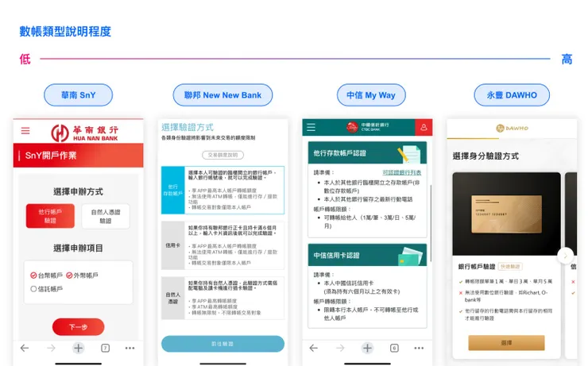
Task: Go back in the Hua Nan browser bar
Action: click(x=25, y=348)
